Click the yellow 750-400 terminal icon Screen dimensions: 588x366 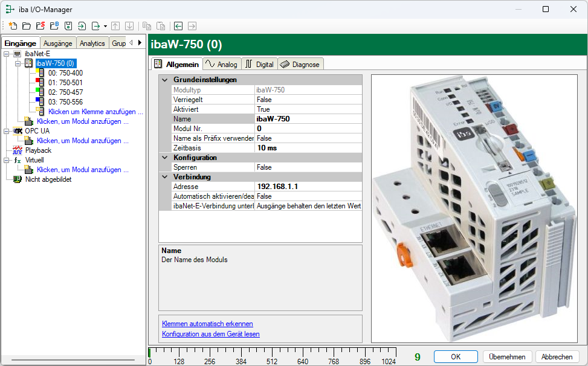pyautogui.click(x=40, y=72)
